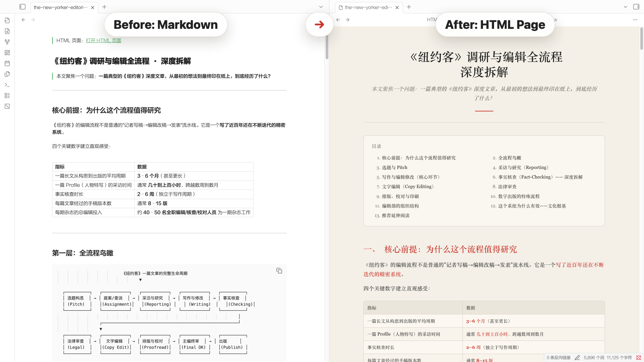Image resolution: width=644 pixels, height=362 pixels.
Task: Go forward in the right HTML pane
Action: pos(347,20)
